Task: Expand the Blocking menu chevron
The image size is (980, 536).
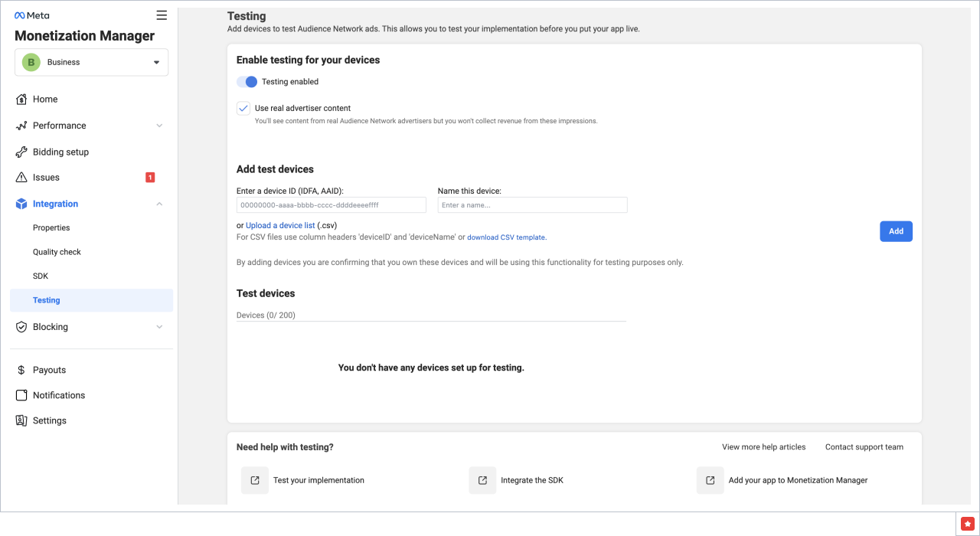Action: (x=159, y=327)
